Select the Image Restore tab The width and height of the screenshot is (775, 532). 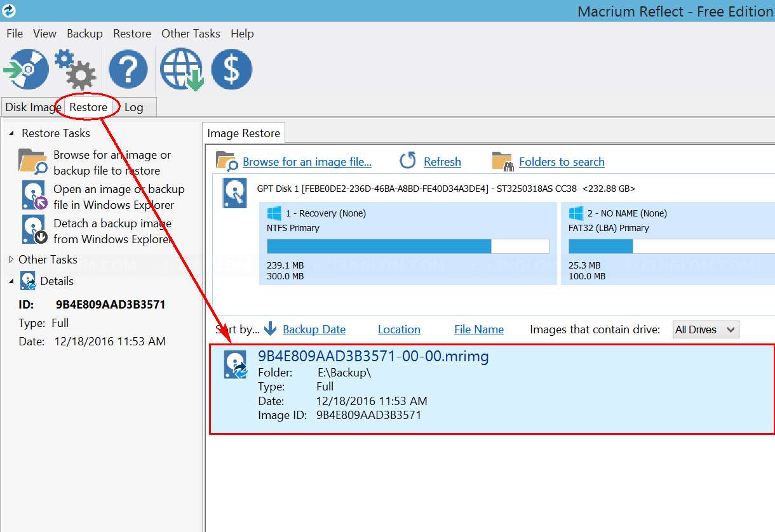tap(244, 133)
